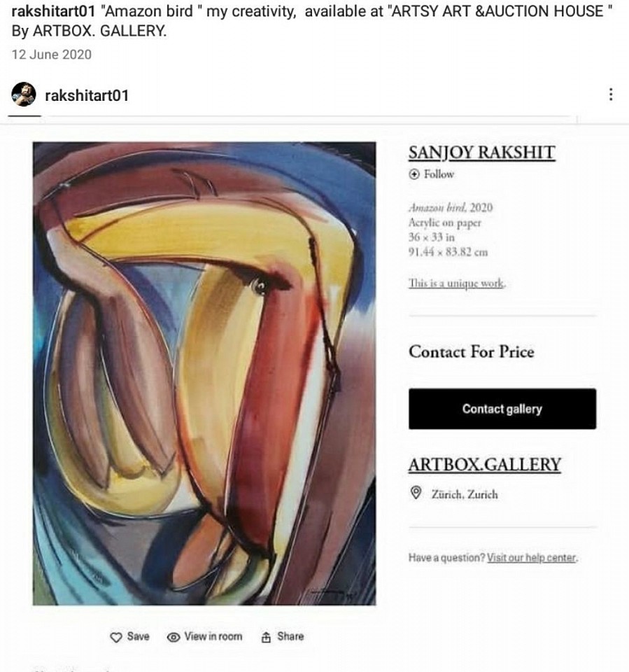The width and height of the screenshot is (629, 672).
Task: Click the Follow label under artist name
Action: [x=439, y=174]
